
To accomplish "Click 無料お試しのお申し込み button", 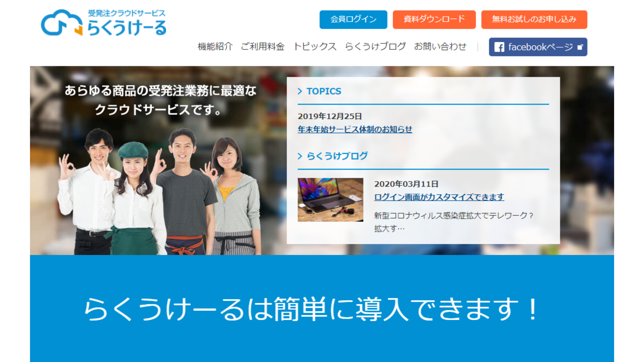I will click(534, 20).
